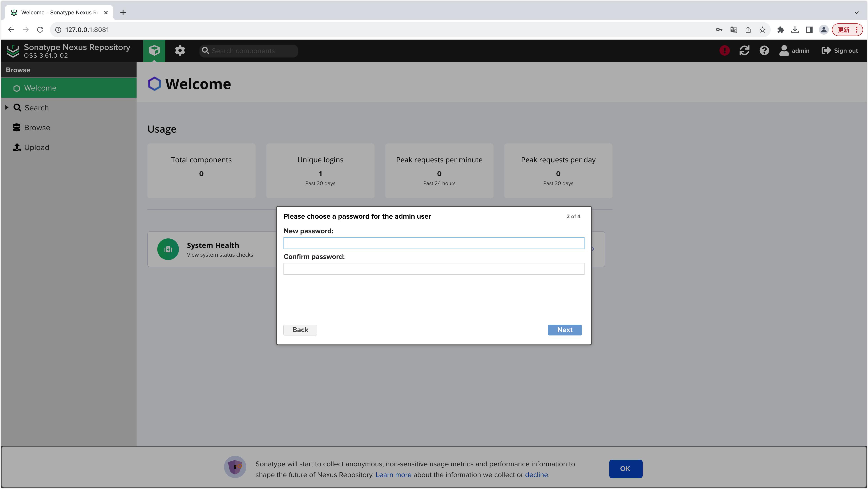The width and height of the screenshot is (868, 489).
Task: Toggle the browser side panel icon
Action: point(809,30)
